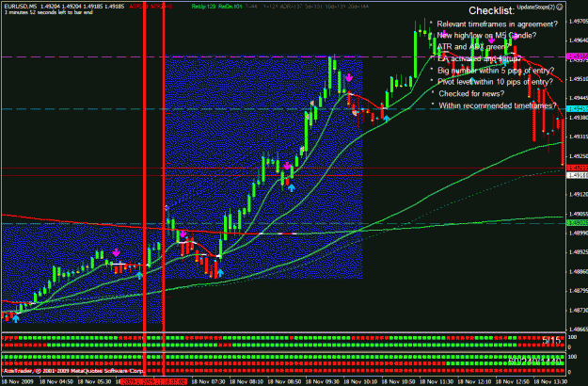Viewport: 588px width, 386px height.
Task: Select the 'Checked for news?' line
Action: (471, 94)
